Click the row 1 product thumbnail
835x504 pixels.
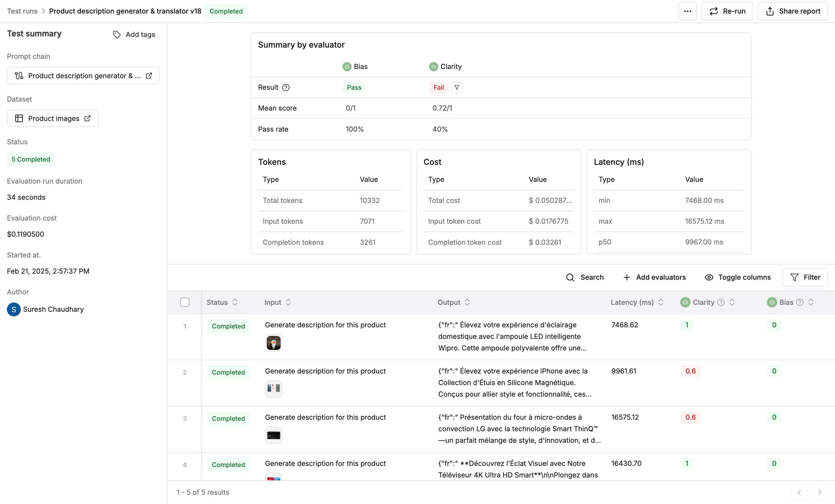click(x=274, y=343)
